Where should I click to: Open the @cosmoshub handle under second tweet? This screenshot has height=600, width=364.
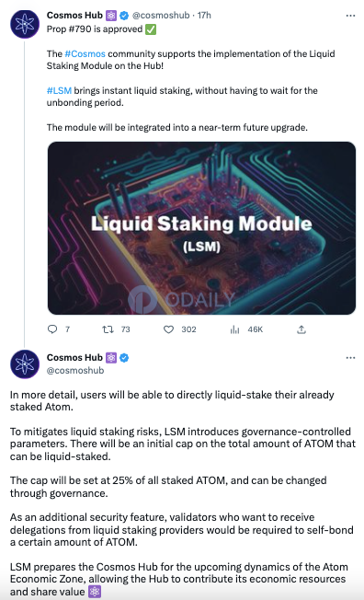point(75,371)
